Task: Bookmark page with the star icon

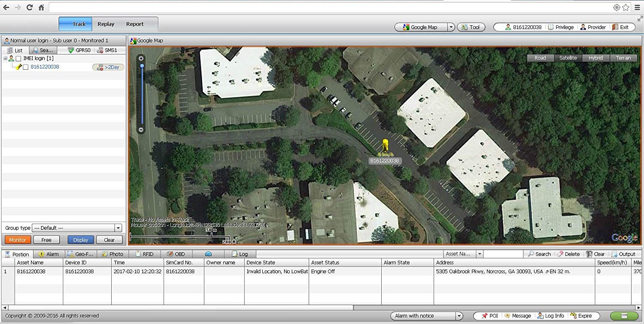Action: [626, 7]
